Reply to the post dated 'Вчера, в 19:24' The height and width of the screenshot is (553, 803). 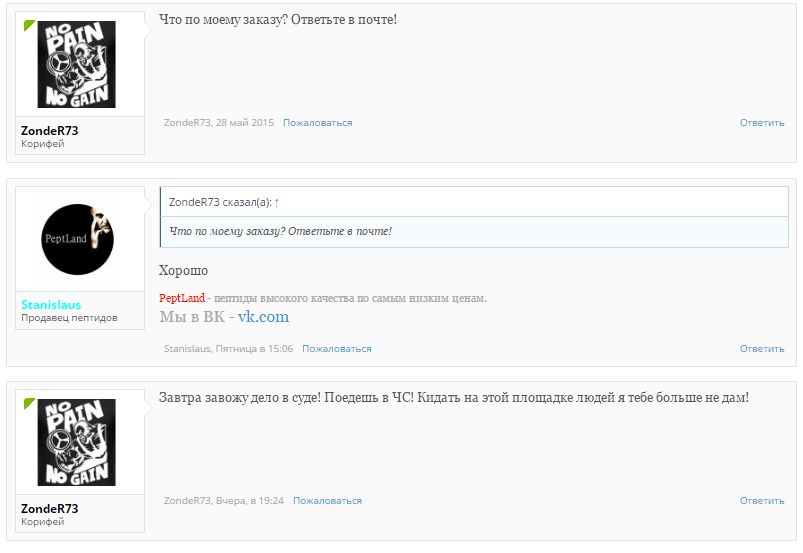(x=762, y=501)
